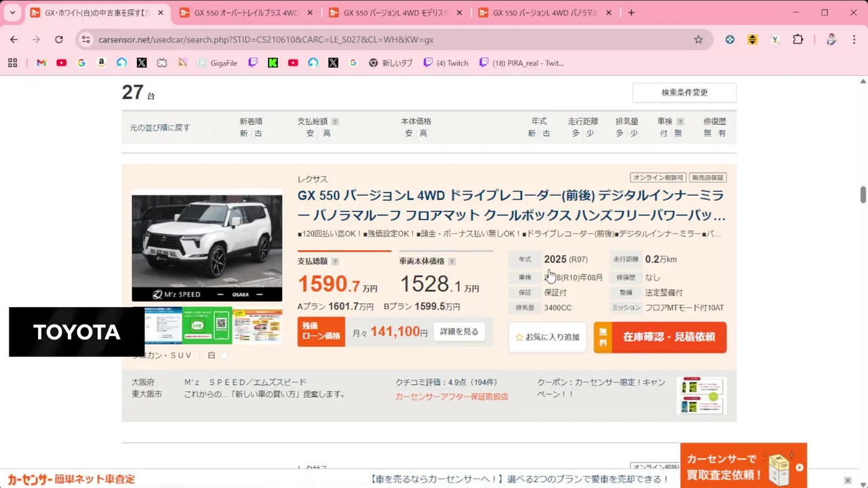868x488 pixels.
Task: Sort 新着順 by 古 (oldest)
Action: 258,134
